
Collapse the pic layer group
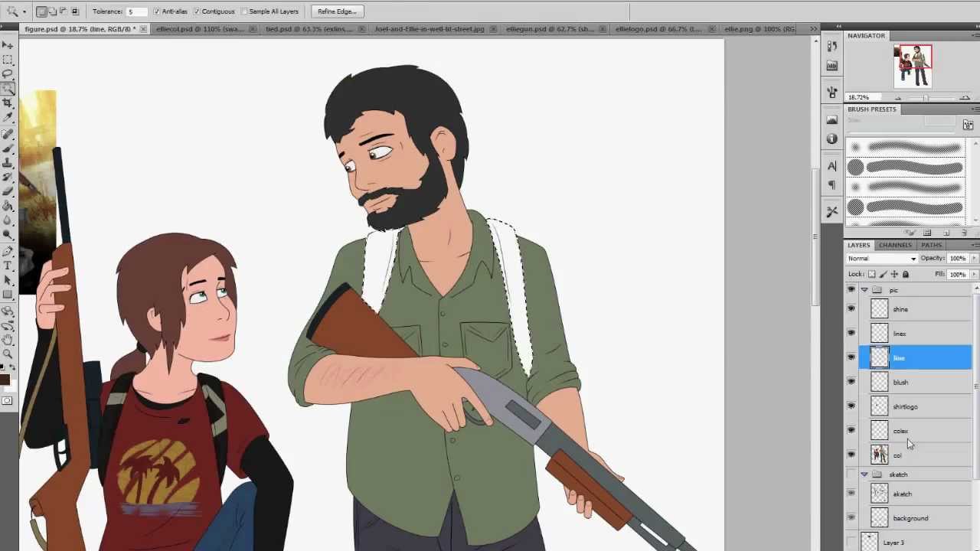(x=864, y=290)
